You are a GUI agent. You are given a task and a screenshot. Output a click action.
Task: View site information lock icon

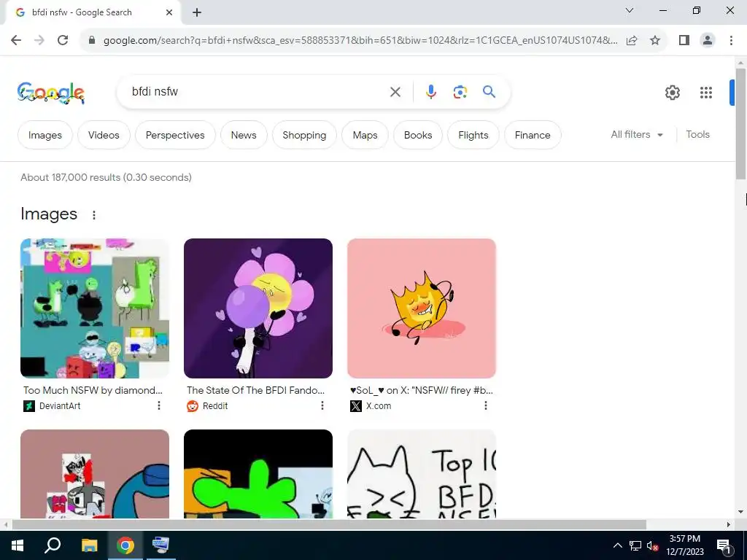pos(92,40)
